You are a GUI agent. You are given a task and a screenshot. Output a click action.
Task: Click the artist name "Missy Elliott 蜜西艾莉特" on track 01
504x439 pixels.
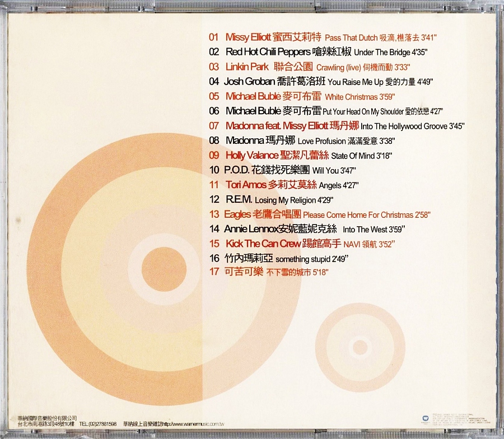coord(273,38)
